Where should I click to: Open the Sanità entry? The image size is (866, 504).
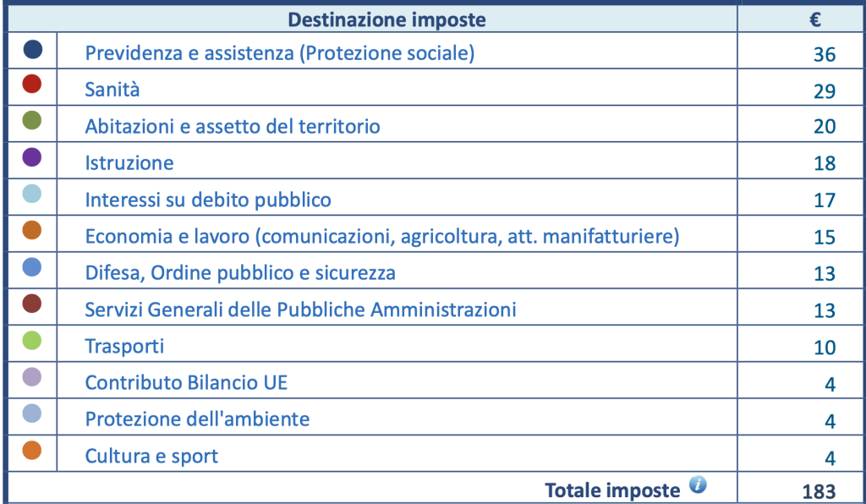[x=112, y=90]
